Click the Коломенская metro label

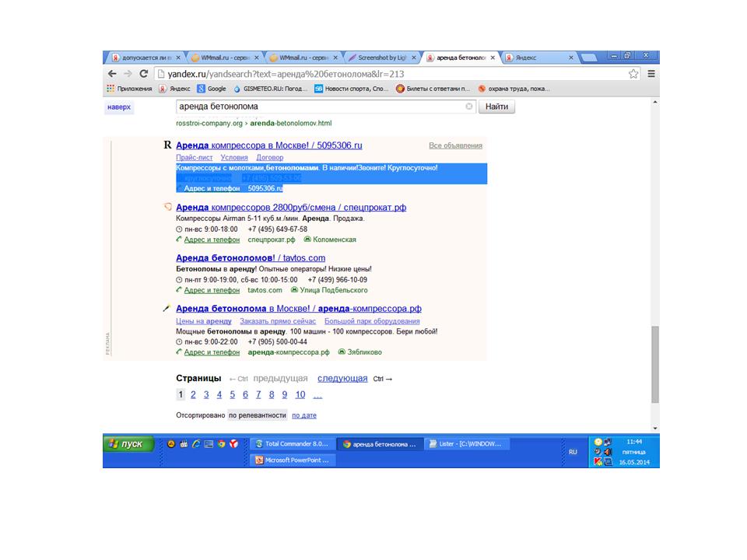[335, 240]
